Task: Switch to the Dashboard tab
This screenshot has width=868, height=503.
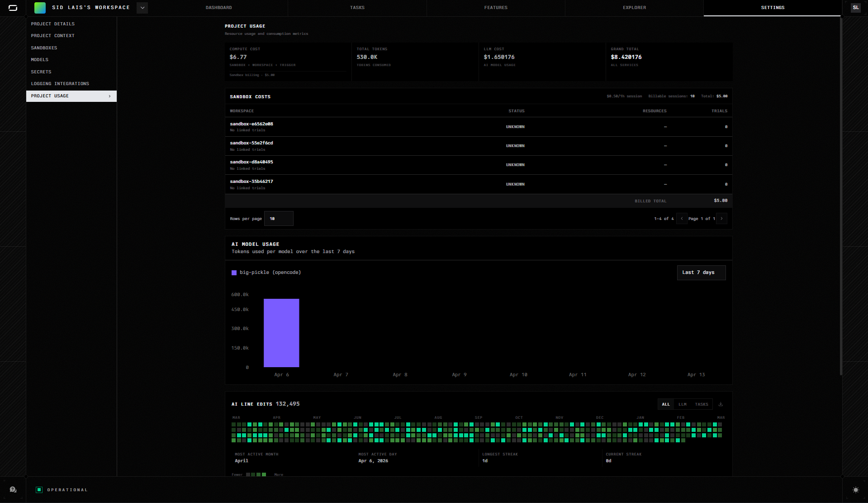Action: [219, 8]
